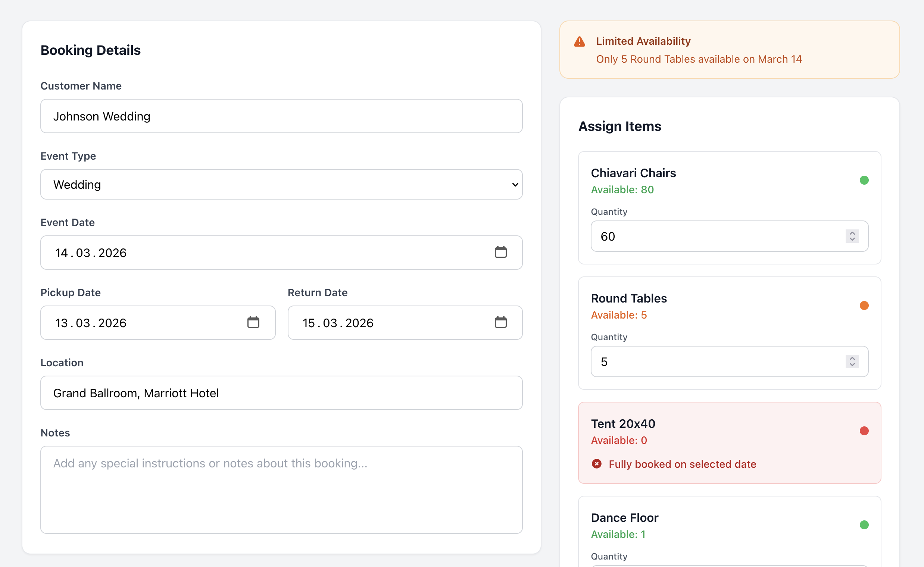Open the Pickup Date calendar picker
Viewport: 924px width, 567px height.
(254, 322)
